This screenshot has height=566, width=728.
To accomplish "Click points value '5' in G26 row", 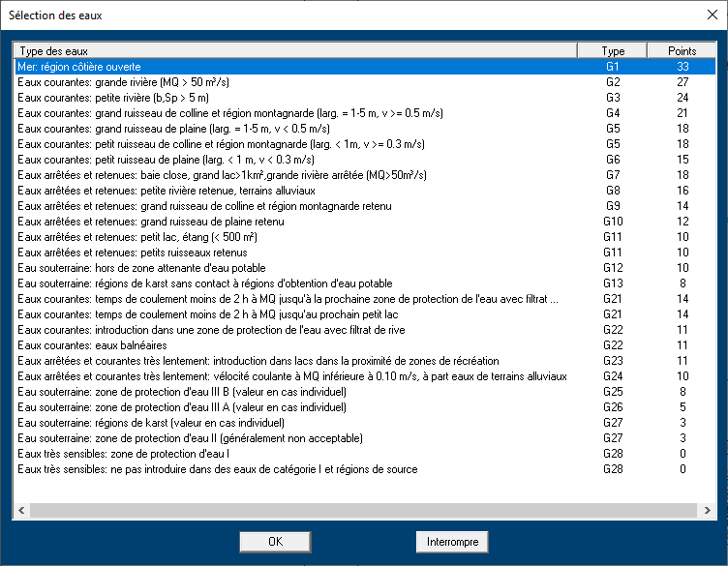I will pyautogui.click(x=682, y=407).
